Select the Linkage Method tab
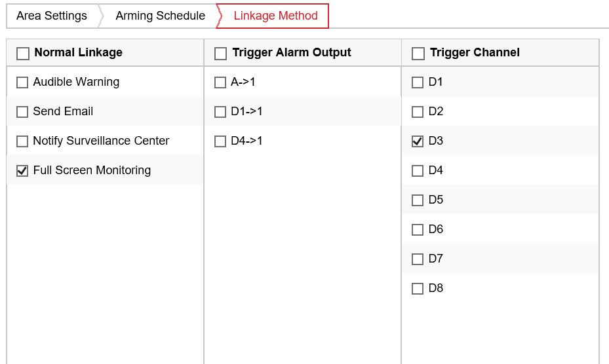The image size is (609, 364). pyautogui.click(x=275, y=16)
